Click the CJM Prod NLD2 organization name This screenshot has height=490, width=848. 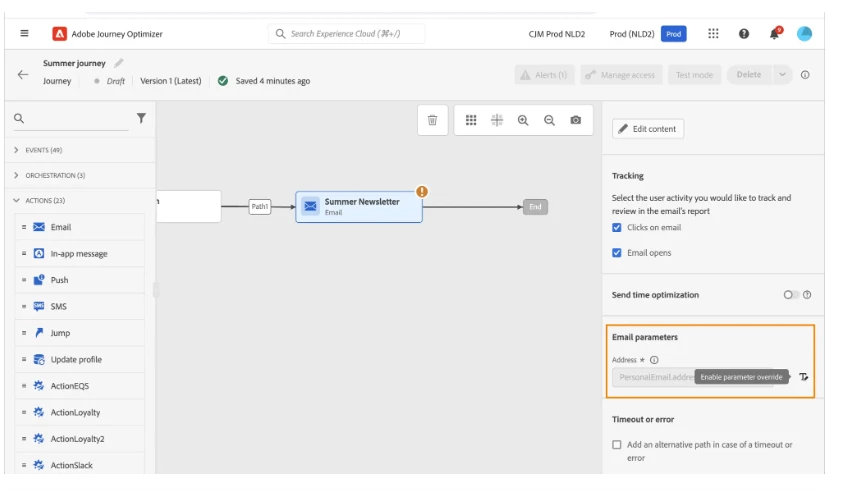point(556,34)
